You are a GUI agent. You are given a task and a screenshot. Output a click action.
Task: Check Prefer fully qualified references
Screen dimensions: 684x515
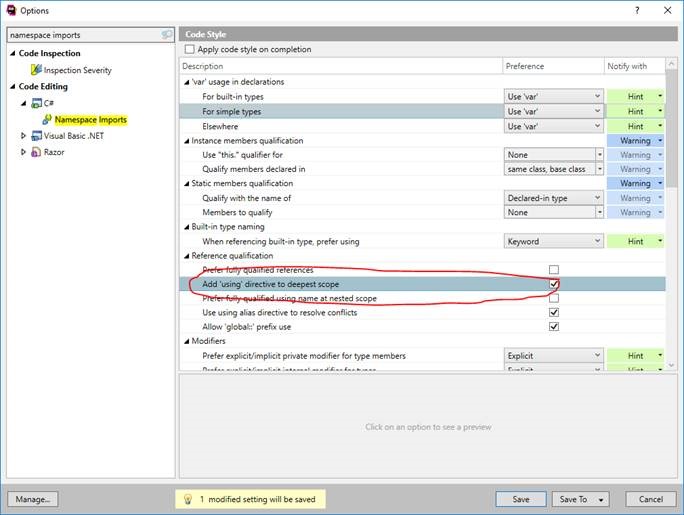[x=554, y=269]
